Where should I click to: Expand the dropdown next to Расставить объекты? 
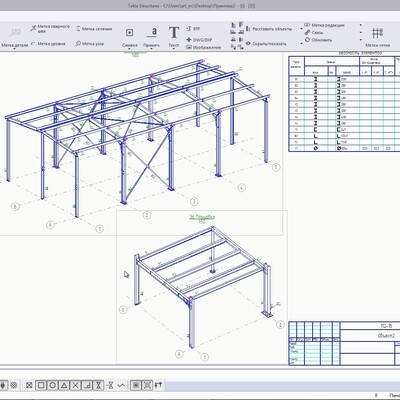[301, 29]
